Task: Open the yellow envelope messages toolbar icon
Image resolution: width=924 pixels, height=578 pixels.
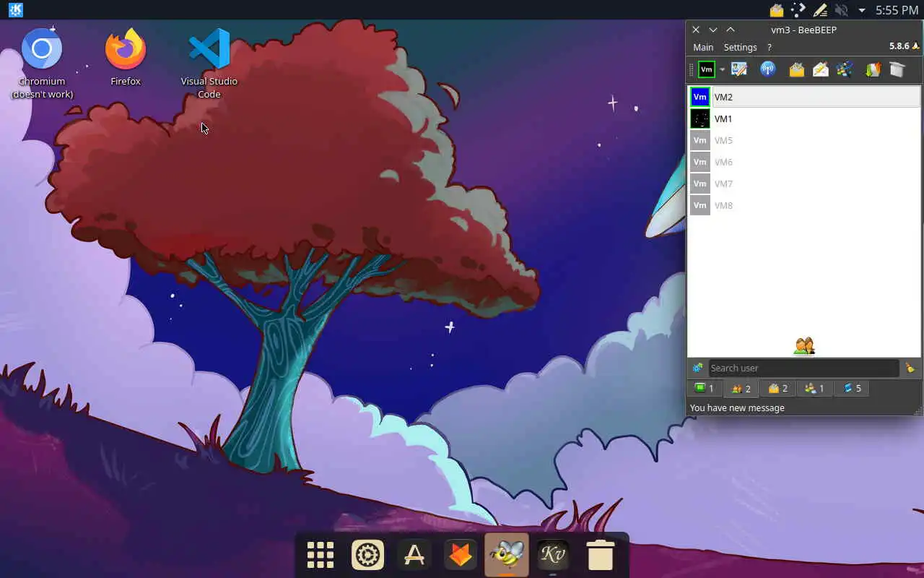Action: [x=797, y=69]
